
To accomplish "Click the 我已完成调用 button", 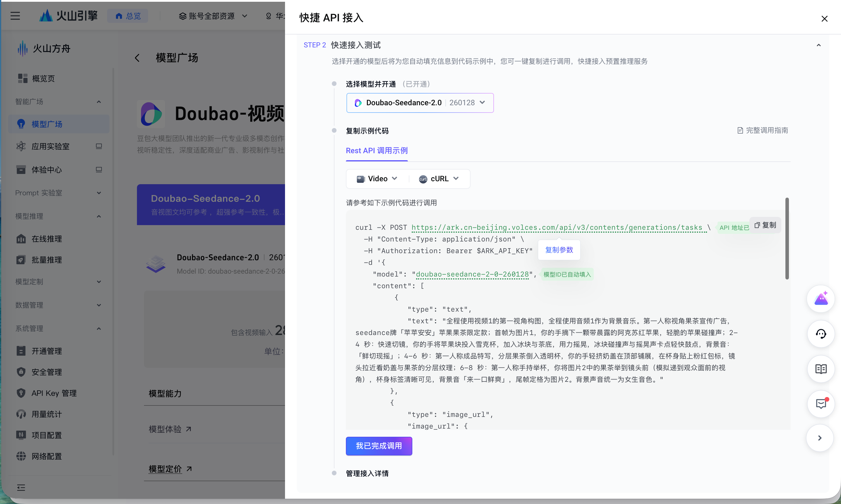I will click(379, 446).
